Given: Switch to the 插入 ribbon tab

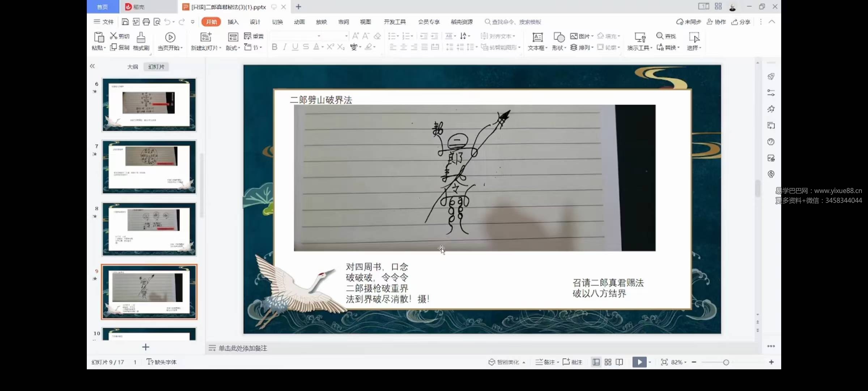Looking at the screenshot, I should pyautogui.click(x=233, y=22).
